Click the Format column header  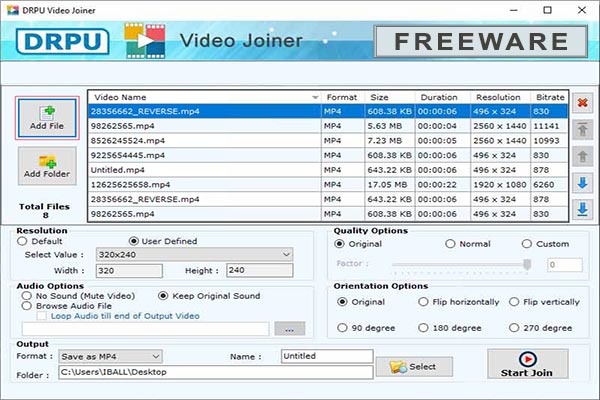pos(342,97)
